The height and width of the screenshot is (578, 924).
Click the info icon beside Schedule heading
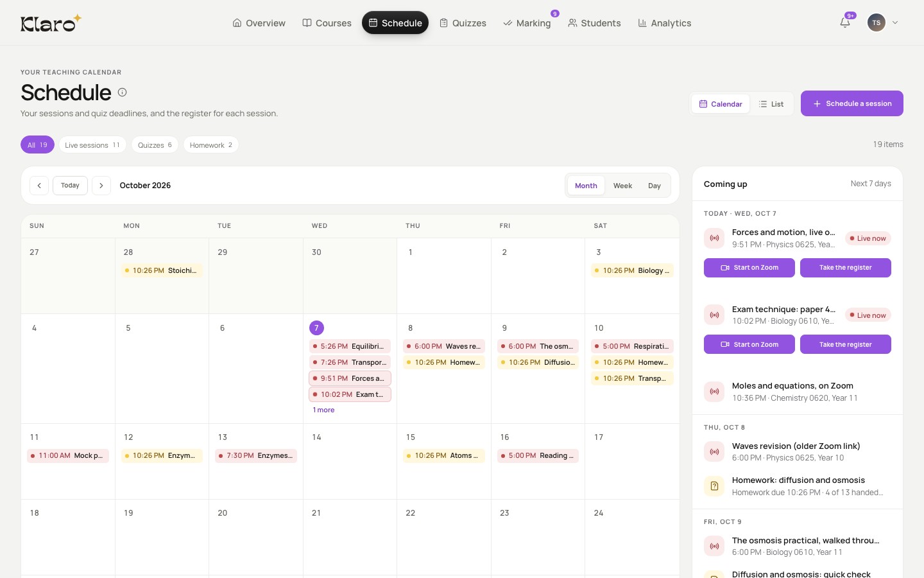point(122,92)
